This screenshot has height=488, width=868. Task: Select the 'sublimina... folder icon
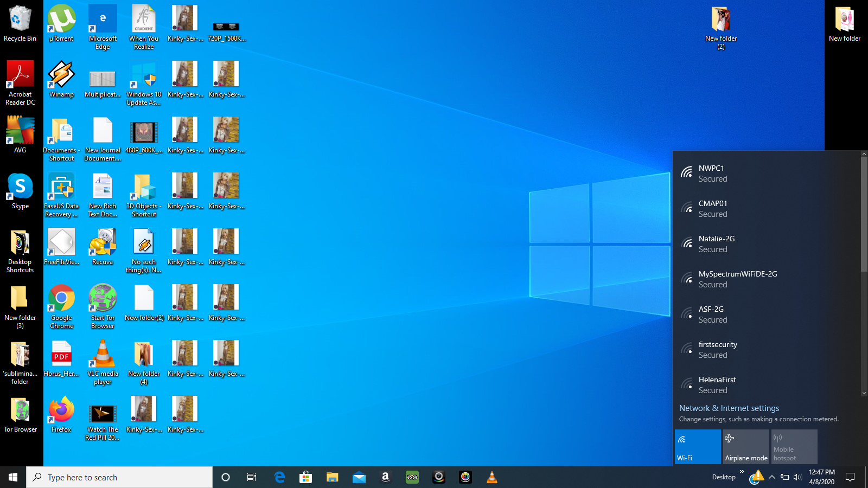(20, 363)
